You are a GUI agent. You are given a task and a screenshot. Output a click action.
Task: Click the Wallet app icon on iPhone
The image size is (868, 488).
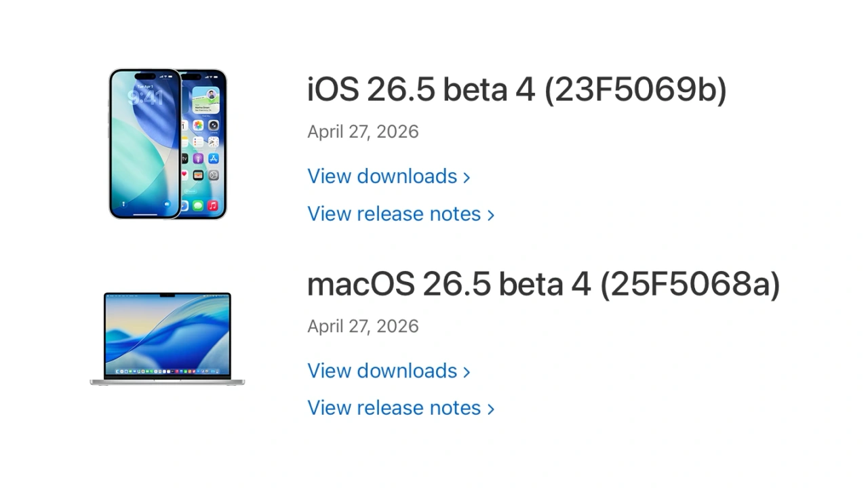(198, 175)
